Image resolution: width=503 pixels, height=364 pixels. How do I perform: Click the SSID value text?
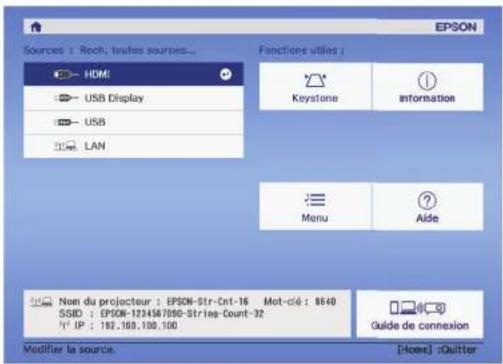click(x=182, y=314)
